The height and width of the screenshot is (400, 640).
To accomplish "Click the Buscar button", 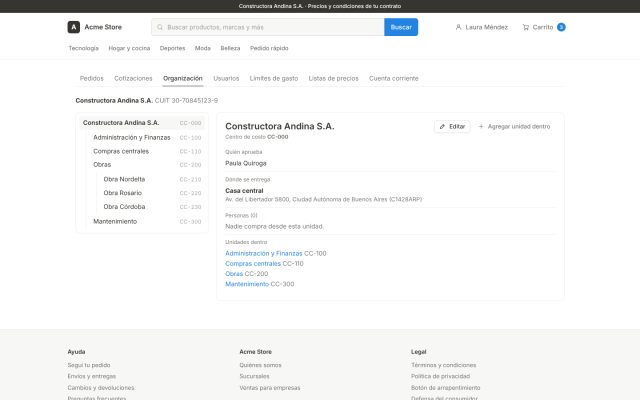I will [401, 27].
